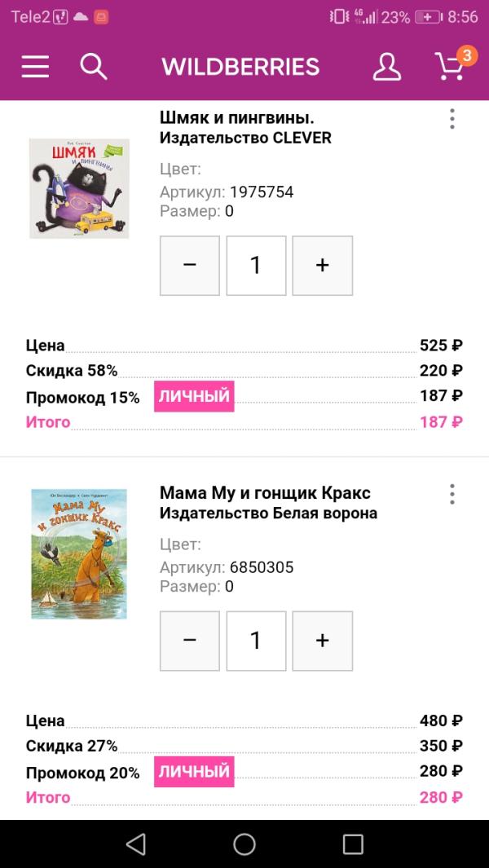Viewport: 489px width, 868px height.
Task: Open options menu for Шмяк и пингвины
Action: (x=452, y=119)
